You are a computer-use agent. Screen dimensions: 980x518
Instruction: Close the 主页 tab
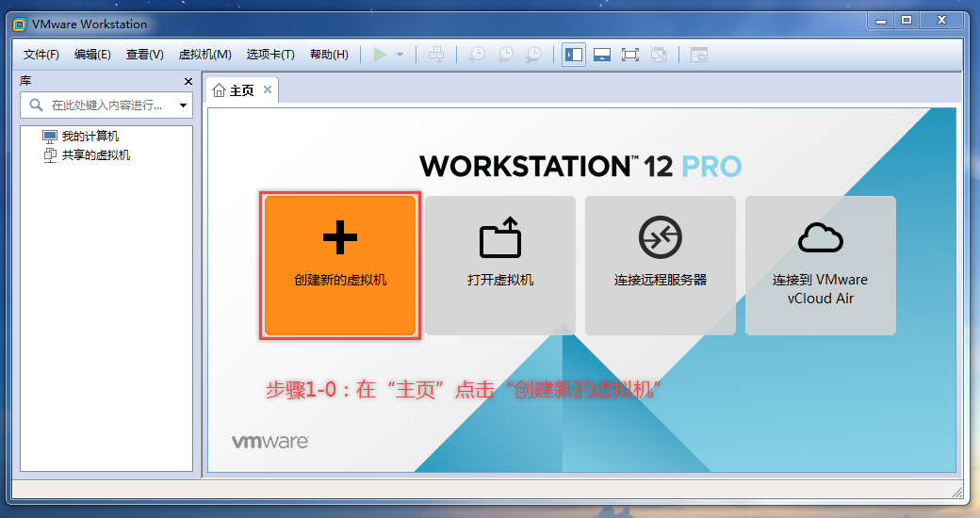click(x=268, y=90)
